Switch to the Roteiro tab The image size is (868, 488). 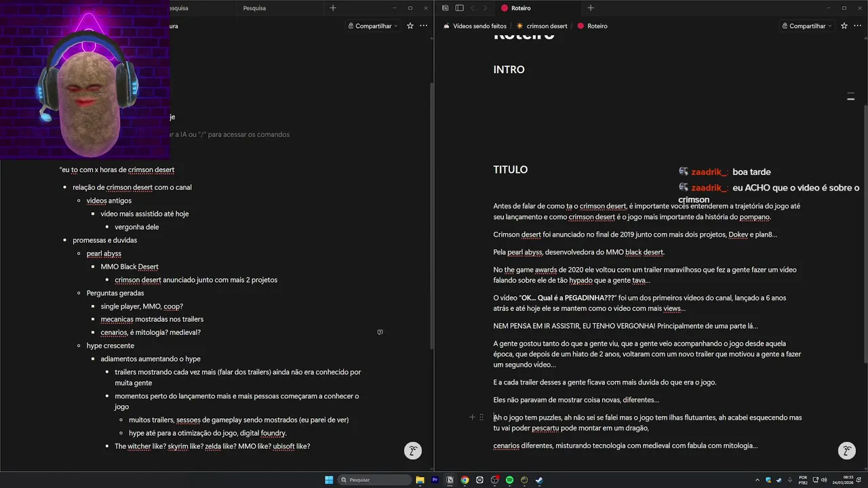click(539, 8)
